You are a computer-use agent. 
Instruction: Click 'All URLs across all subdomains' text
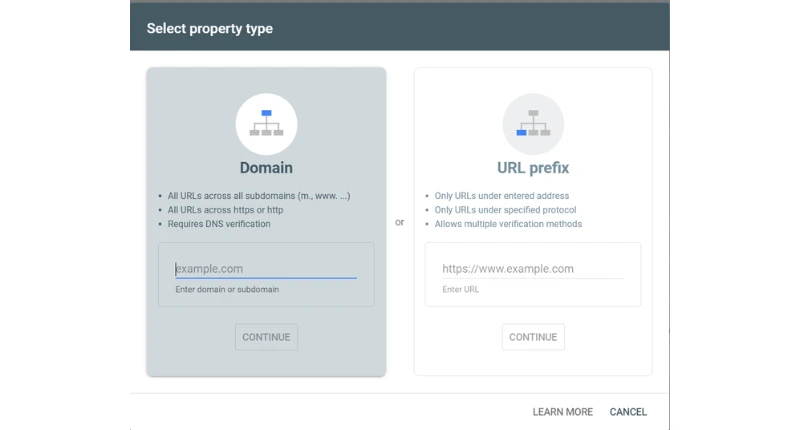coord(258,196)
